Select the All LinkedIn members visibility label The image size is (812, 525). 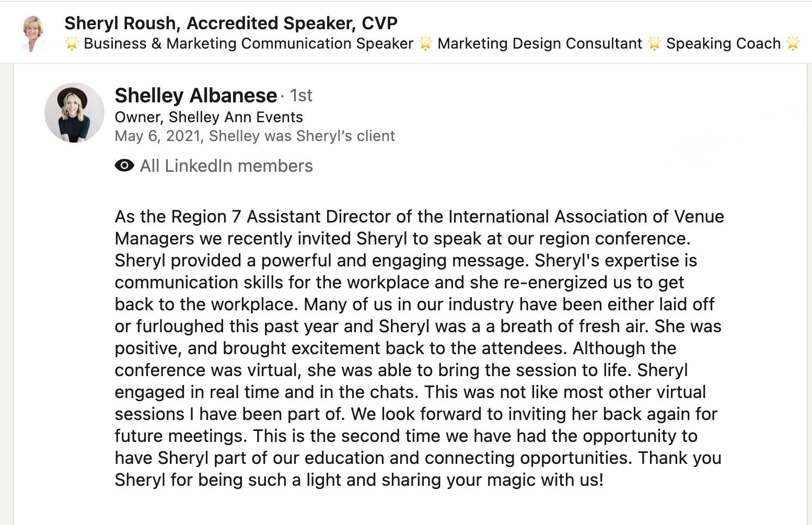pyautogui.click(x=226, y=166)
